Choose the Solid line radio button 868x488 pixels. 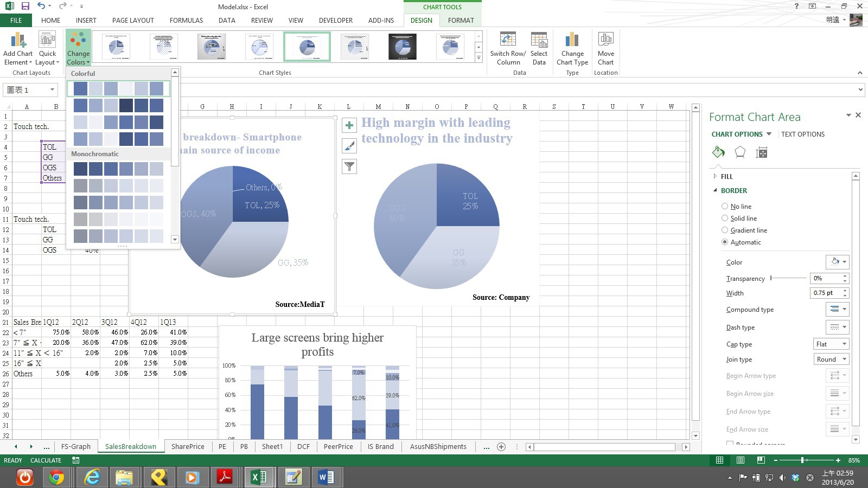point(725,218)
